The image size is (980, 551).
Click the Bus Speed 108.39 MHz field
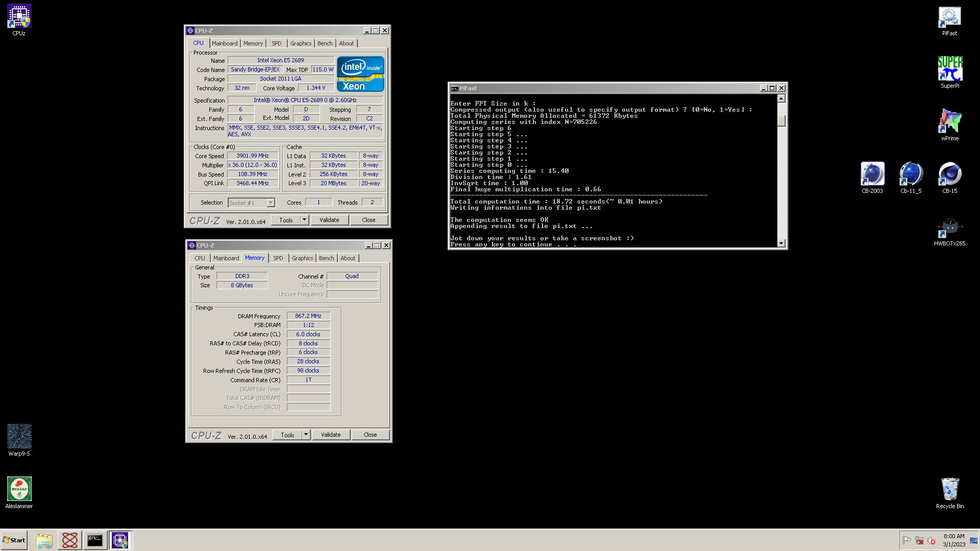coord(253,174)
